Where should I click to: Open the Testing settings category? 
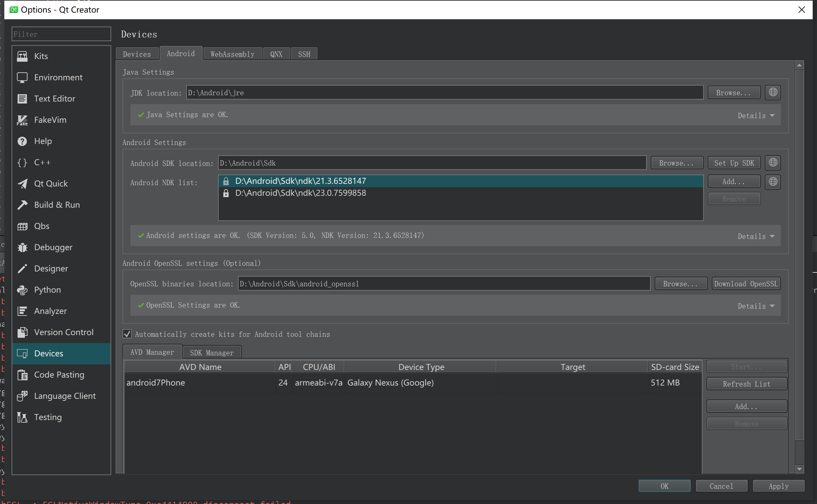click(61, 417)
